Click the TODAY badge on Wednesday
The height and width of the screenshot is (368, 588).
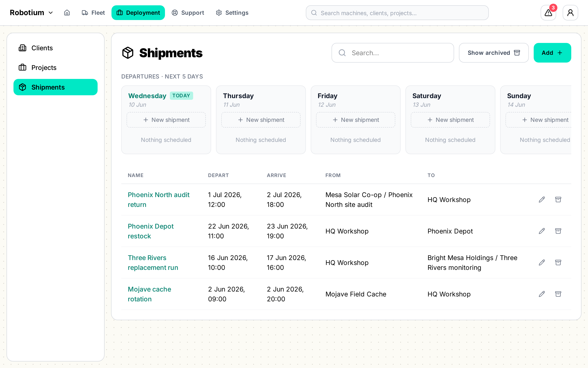click(x=181, y=96)
